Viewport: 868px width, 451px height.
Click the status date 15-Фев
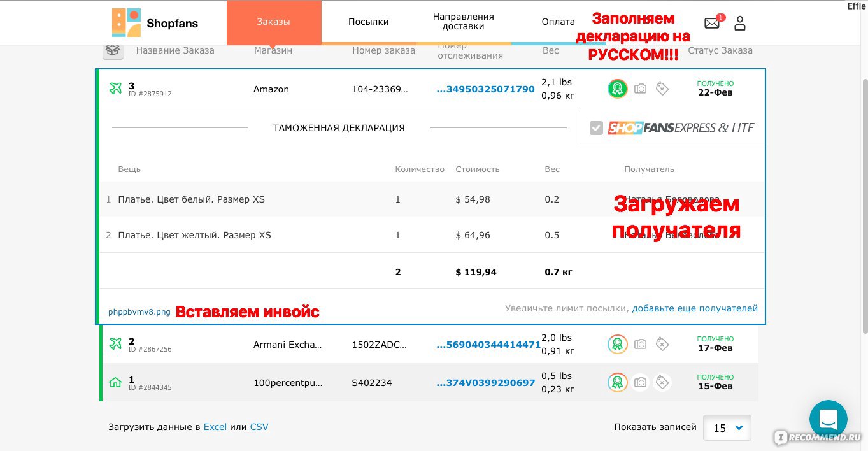[x=715, y=386]
